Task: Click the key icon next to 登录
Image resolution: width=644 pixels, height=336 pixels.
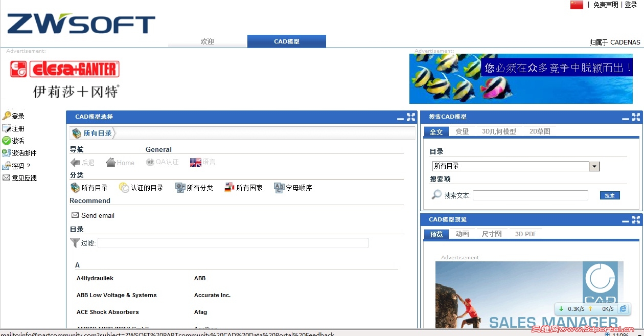Action: (7, 116)
